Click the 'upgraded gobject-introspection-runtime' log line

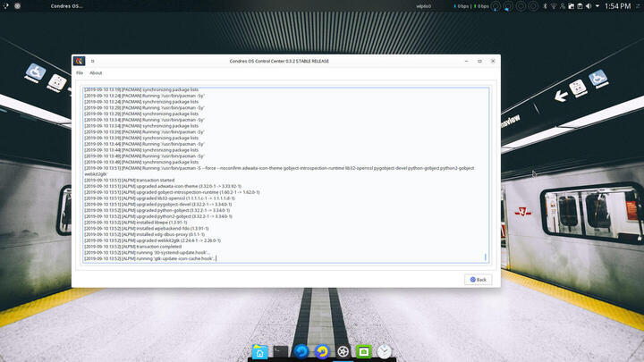pyautogui.click(x=172, y=192)
